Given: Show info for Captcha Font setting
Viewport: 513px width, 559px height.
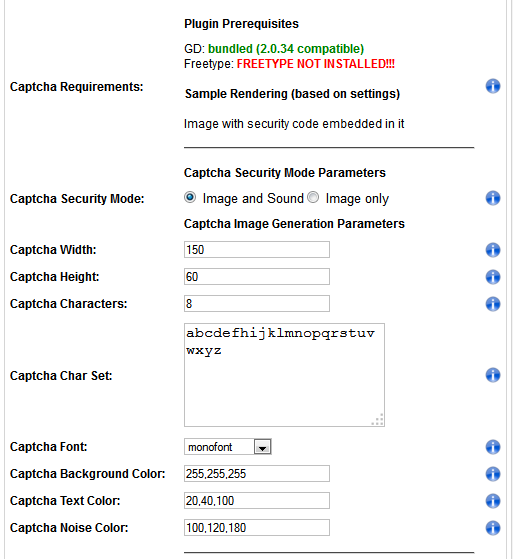Looking at the screenshot, I should pyautogui.click(x=493, y=447).
